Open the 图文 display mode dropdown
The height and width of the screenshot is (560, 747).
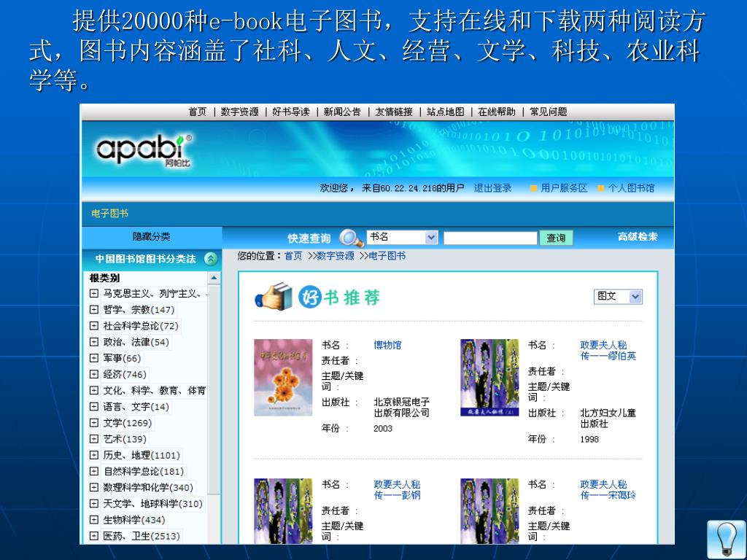coord(618,297)
